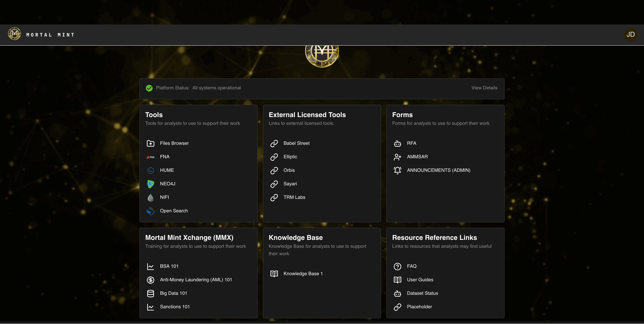Click the green platform status checkmark
Screen dimensions: 644x324
[149, 88]
